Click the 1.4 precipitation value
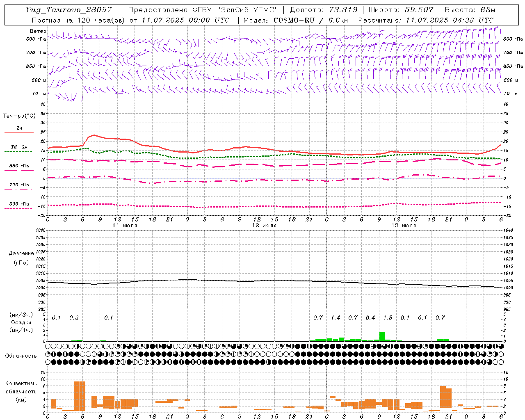This screenshot has height=420, width=525. click(x=336, y=317)
